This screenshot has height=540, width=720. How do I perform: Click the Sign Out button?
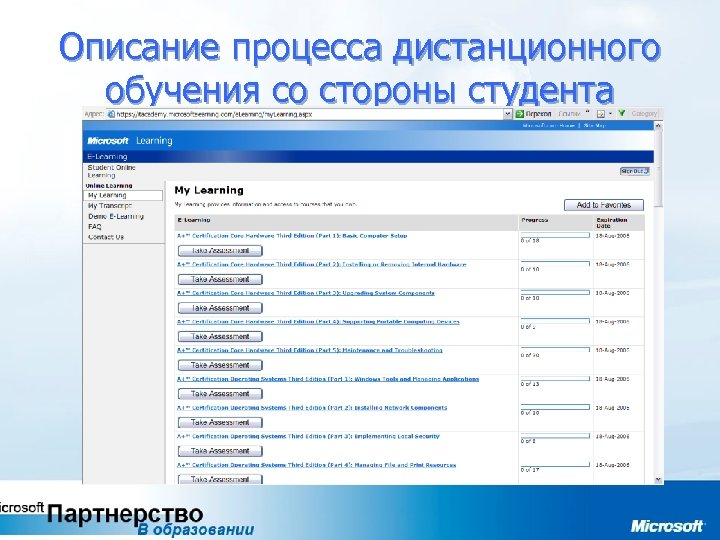click(x=635, y=171)
